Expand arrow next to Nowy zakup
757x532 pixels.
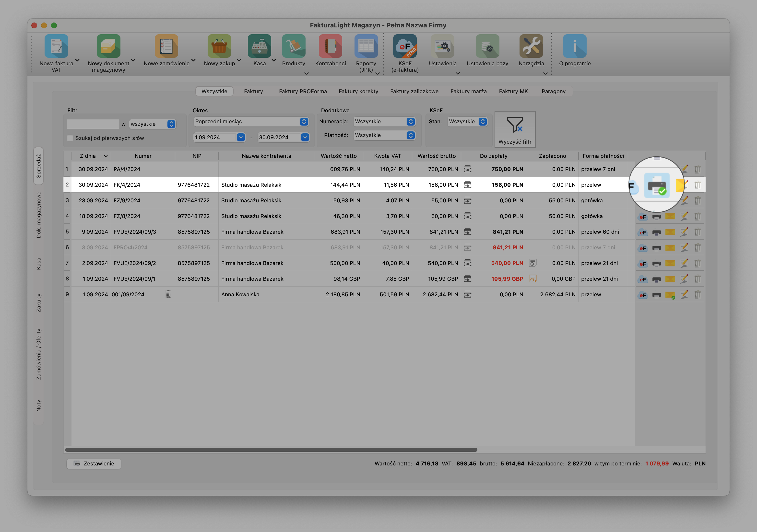point(239,60)
